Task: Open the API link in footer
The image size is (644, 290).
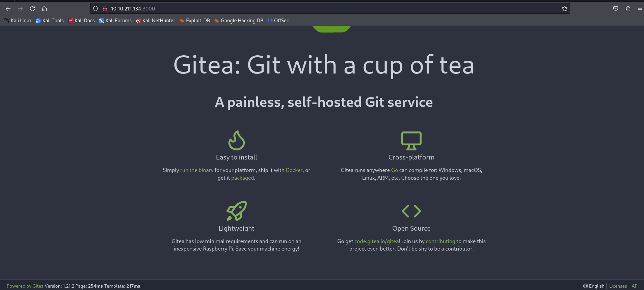Action: point(635,286)
